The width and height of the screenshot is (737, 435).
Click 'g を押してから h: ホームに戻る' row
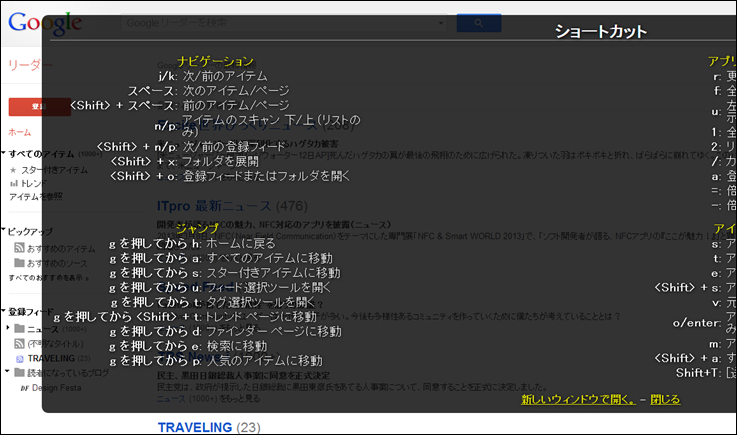[192, 244]
